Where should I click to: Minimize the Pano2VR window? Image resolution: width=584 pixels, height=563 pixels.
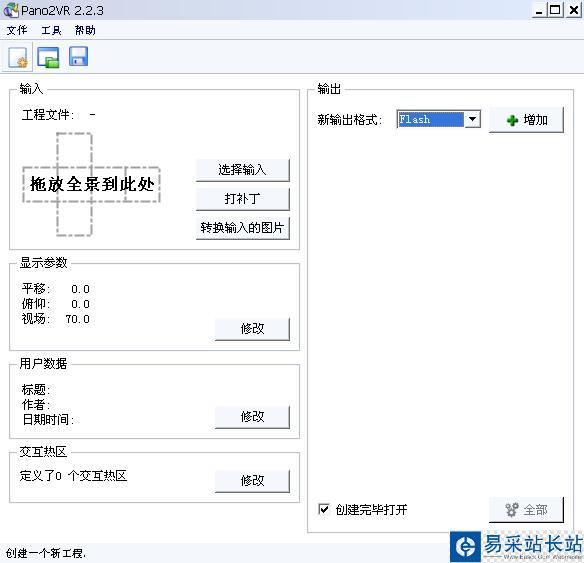[x=539, y=10]
